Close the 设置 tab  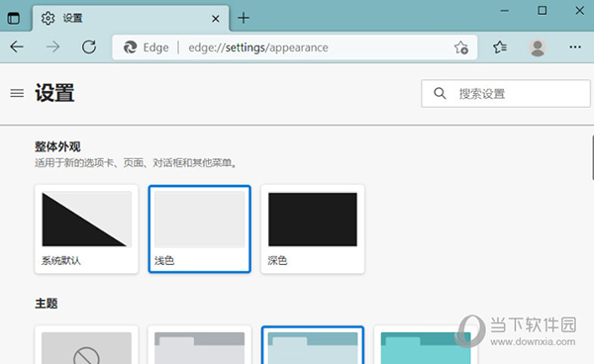pyautogui.click(x=216, y=18)
